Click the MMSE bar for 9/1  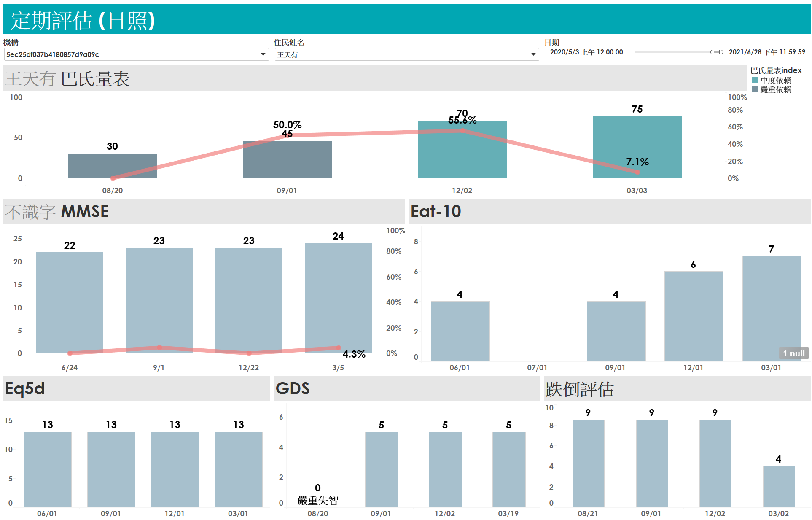click(x=159, y=300)
